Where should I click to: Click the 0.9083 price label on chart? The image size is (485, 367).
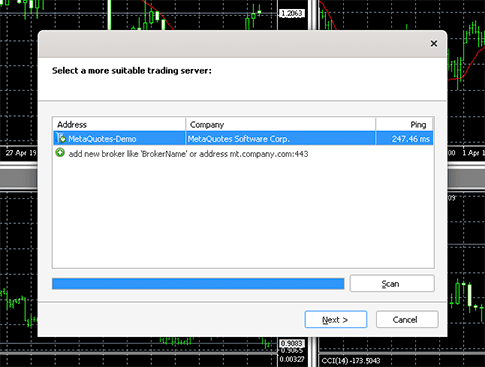click(x=291, y=343)
